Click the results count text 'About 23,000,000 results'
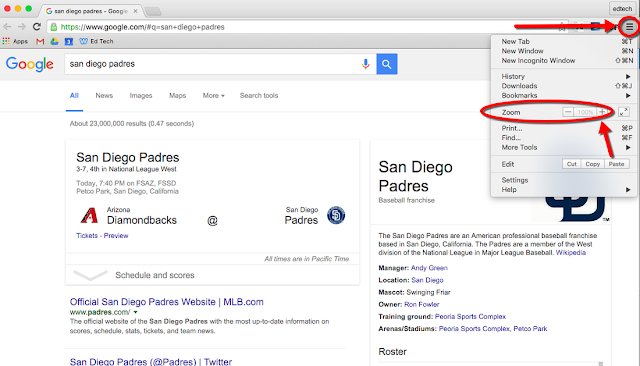Image resolution: width=640 pixels, height=366 pixels. 108,124
